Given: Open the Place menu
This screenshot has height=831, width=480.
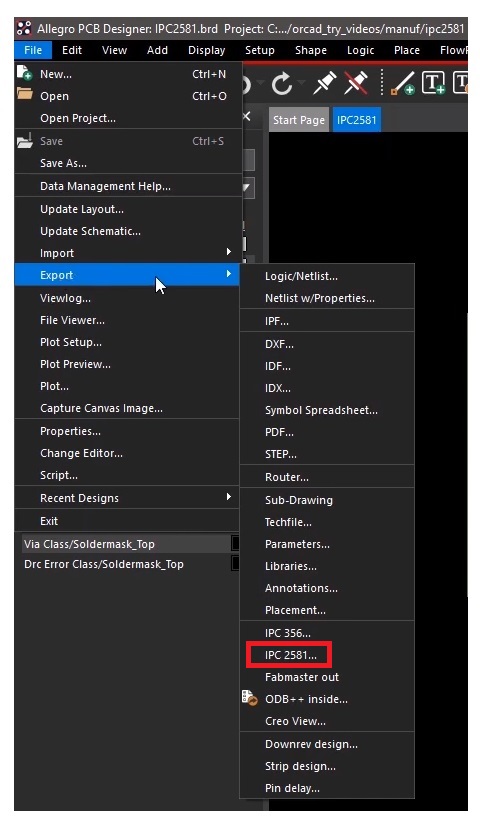Looking at the screenshot, I should (407, 50).
